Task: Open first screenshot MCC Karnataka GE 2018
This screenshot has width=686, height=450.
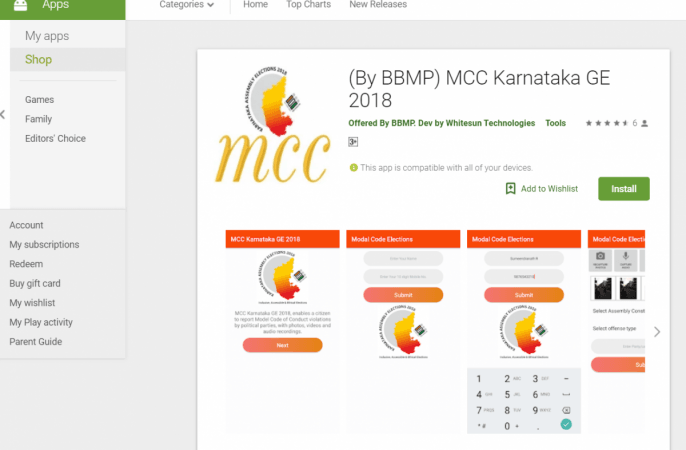Action: pos(282,331)
